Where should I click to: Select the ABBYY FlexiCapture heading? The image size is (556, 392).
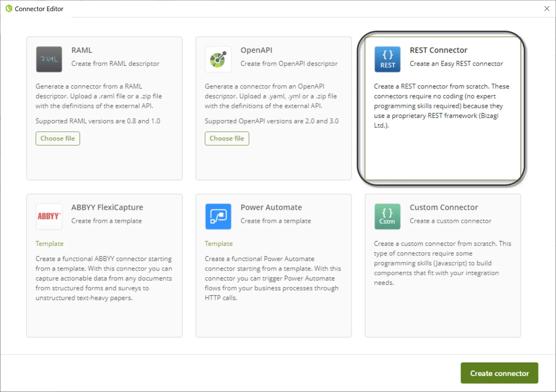pos(107,207)
